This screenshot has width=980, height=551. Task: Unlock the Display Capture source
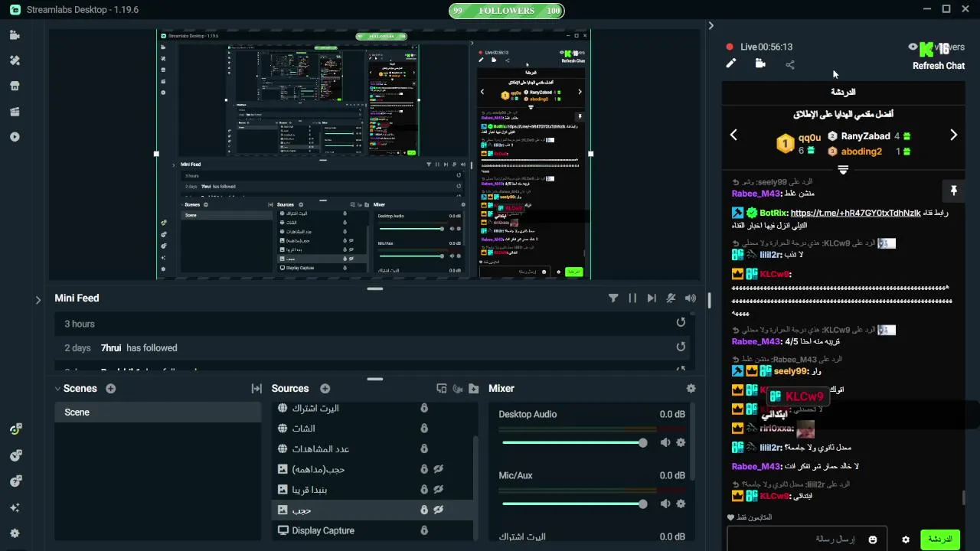(424, 530)
